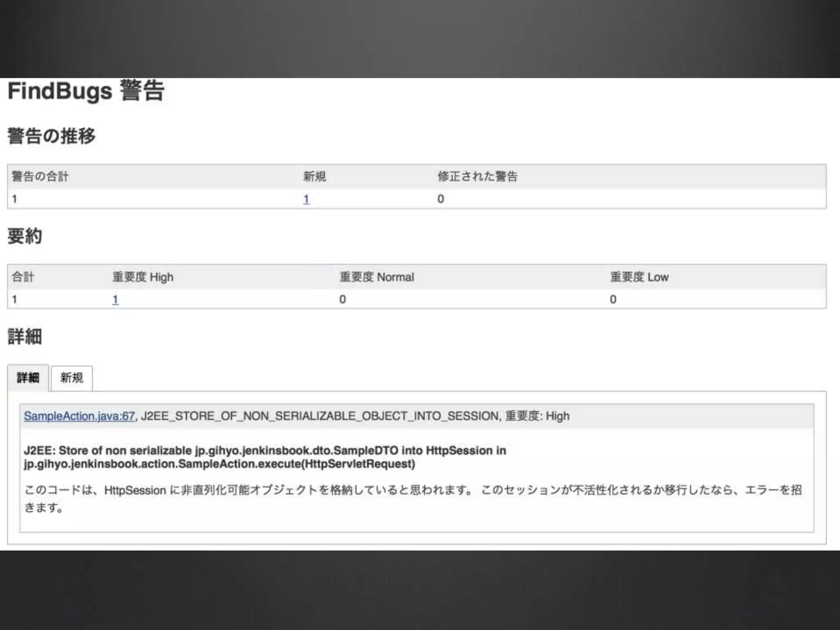Click the 合計 column header in summary
The image size is (840, 630).
pyautogui.click(x=23, y=277)
